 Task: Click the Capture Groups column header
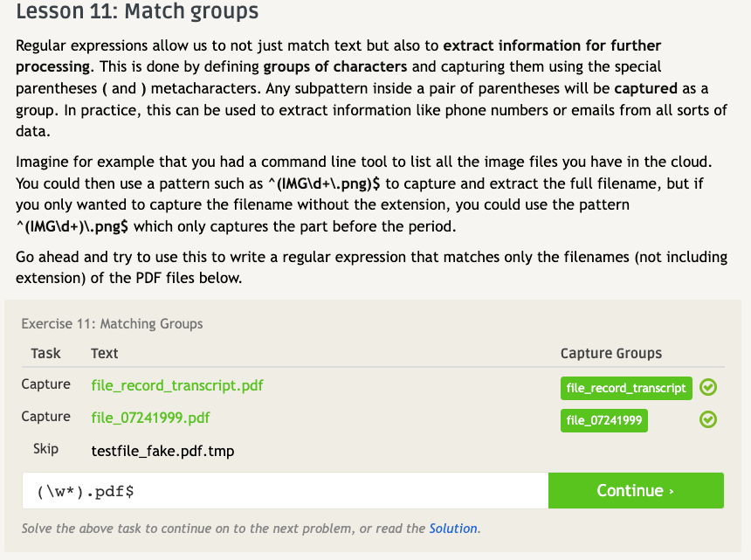[610, 354]
